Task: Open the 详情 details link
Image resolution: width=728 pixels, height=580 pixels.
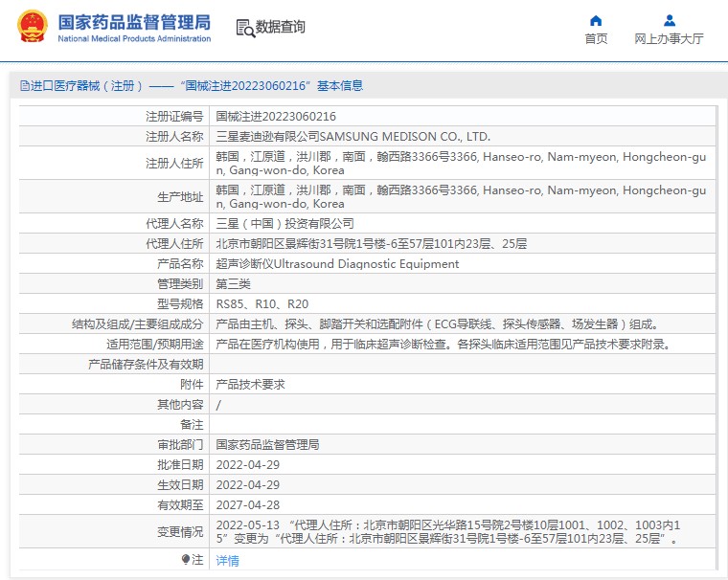Action: coord(228,561)
